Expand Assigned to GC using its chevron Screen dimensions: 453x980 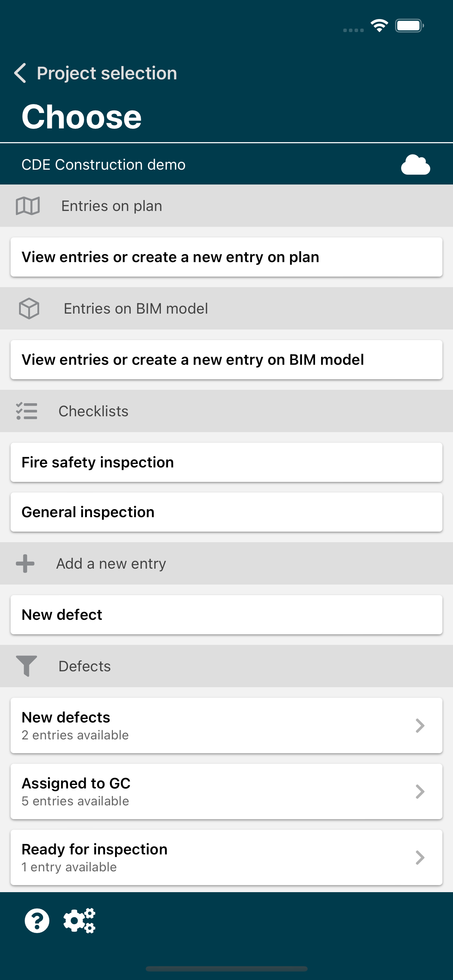(420, 792)
